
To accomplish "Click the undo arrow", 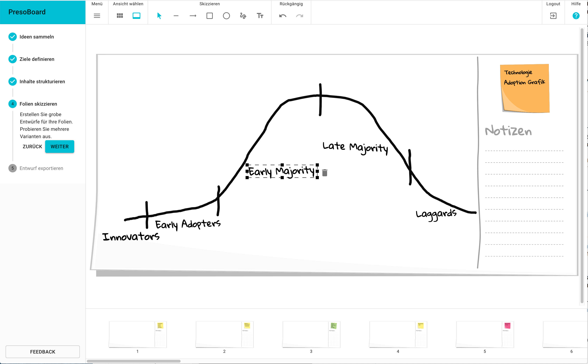I will pos(283,16).
